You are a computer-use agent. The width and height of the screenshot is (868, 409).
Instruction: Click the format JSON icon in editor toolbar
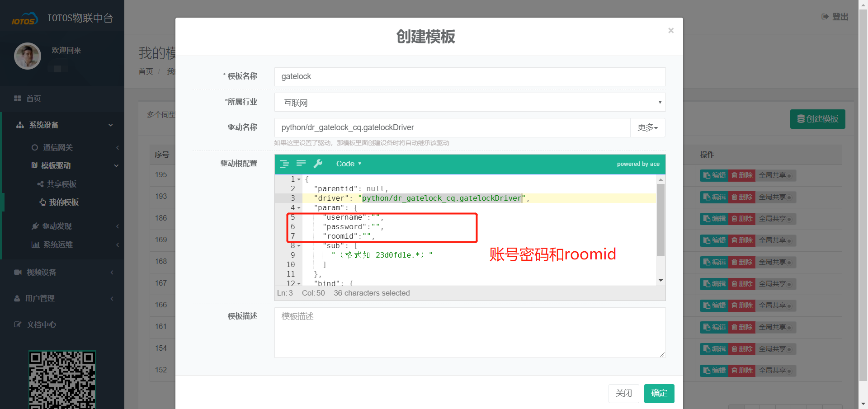[x=284, y=164]
